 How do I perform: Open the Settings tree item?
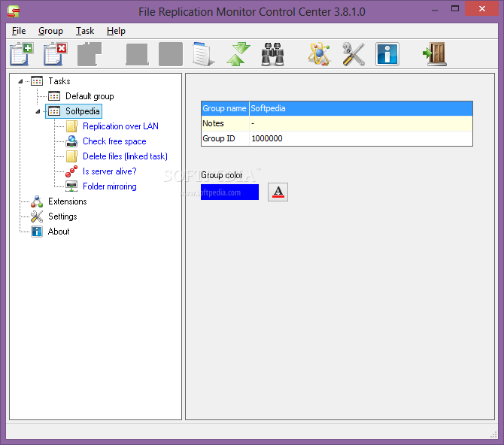tap(62, 216)
